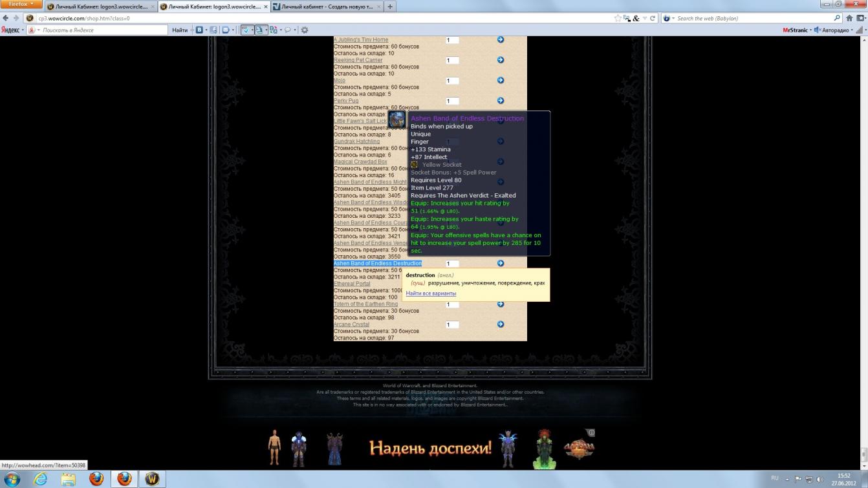Click the Yandex search input field
This screenshot has height=488, width=868.
(x=103, y=30)
